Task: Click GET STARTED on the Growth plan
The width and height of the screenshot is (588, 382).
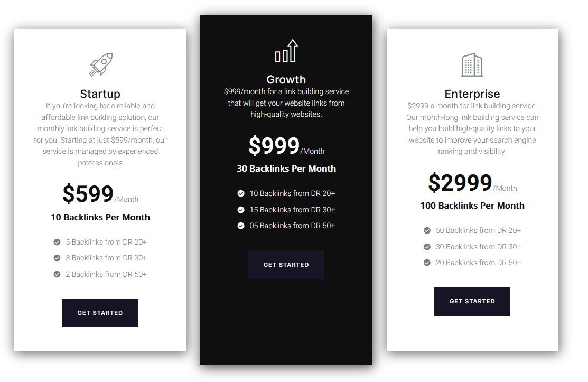Action: 286,265
